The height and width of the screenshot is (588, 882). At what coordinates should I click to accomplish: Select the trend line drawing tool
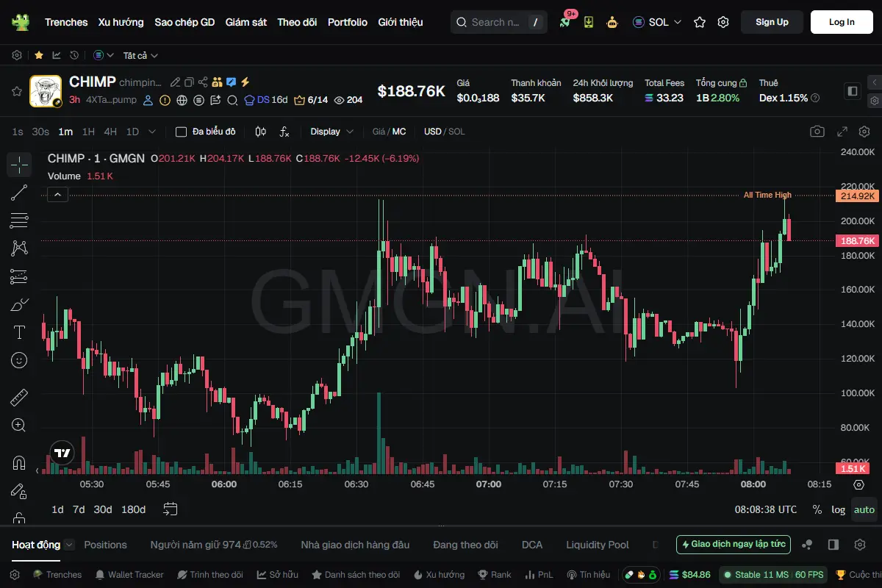pos(19,193)
